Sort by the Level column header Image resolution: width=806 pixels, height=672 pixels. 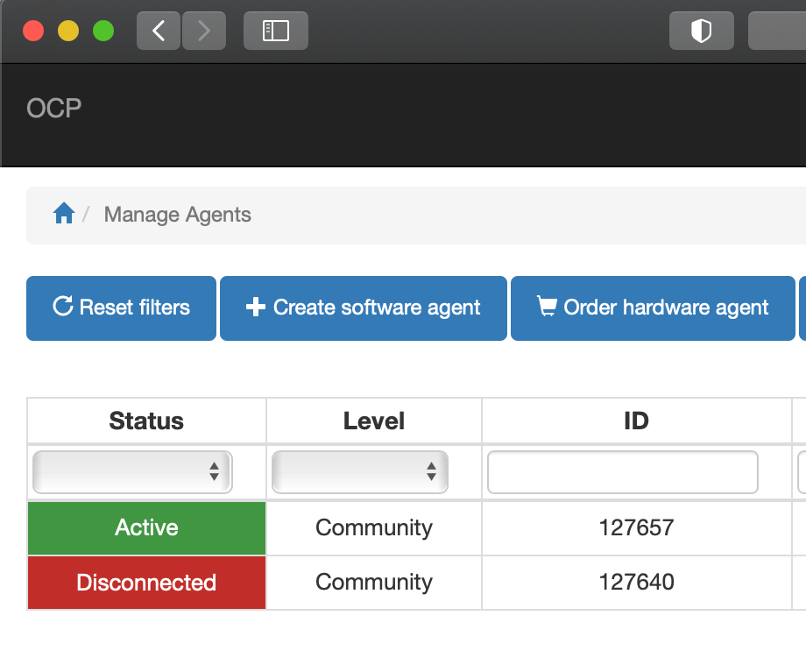pyautogui.click(x=374, y=421)
